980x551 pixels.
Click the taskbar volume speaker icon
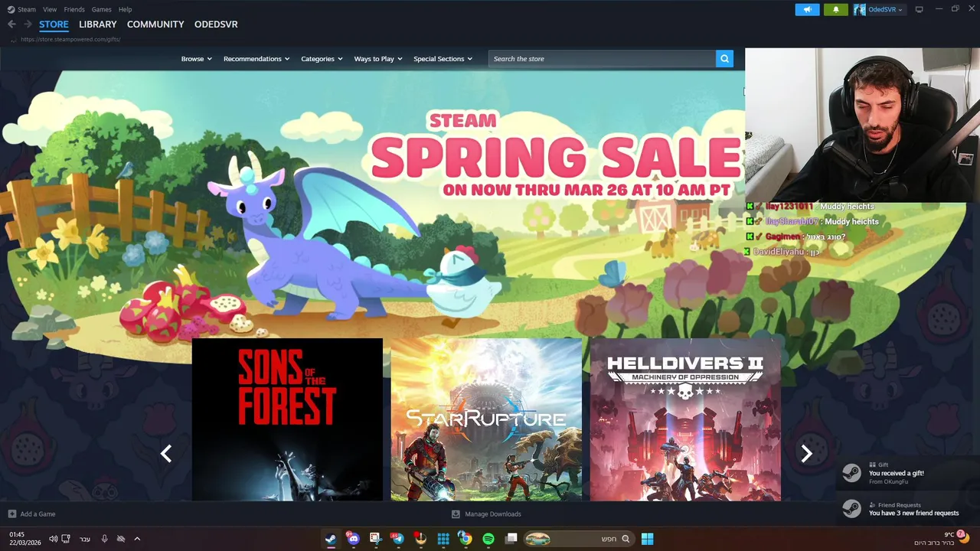(53, 539)
